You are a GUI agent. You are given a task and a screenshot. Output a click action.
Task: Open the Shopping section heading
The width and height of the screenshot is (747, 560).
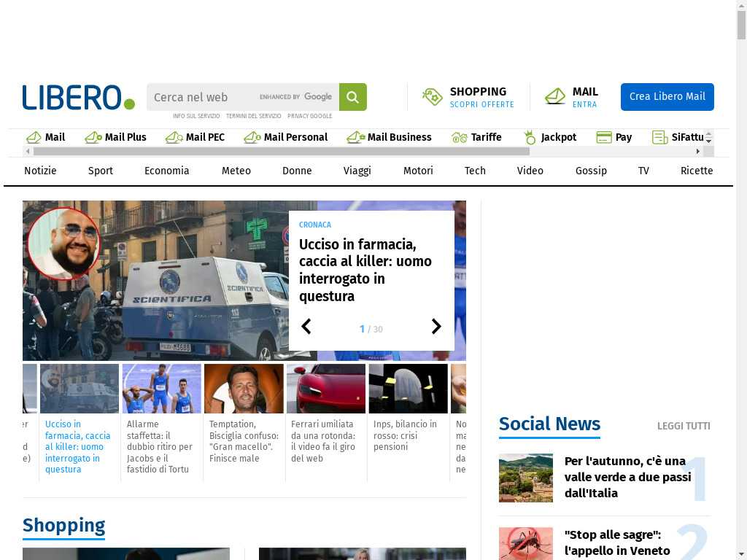[x=64, y=525]
